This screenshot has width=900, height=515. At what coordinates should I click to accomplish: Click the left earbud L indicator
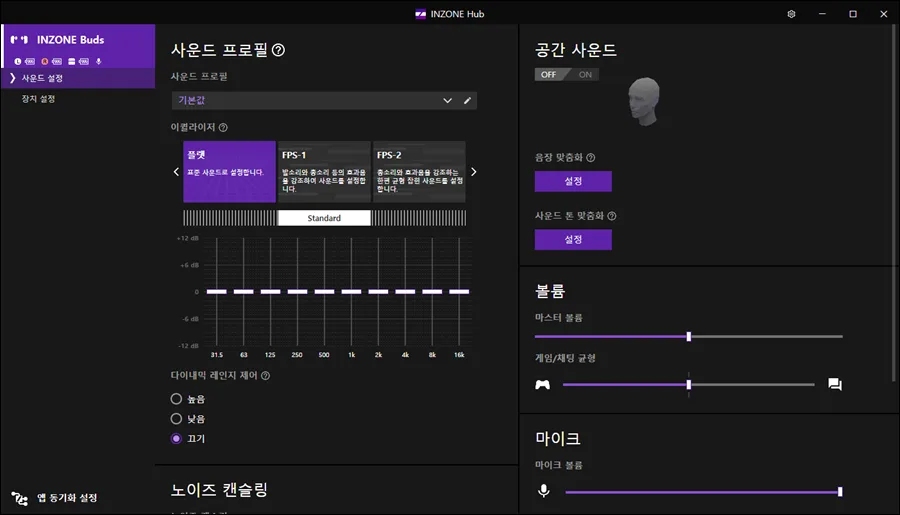pyautogui.click(x=18, y=61)
